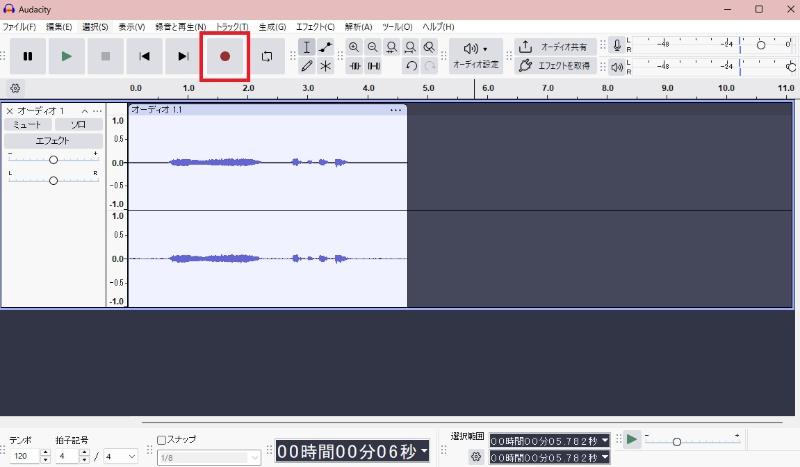
Task: Increase the time signature numerator stepper
Action: coord(85,453)
